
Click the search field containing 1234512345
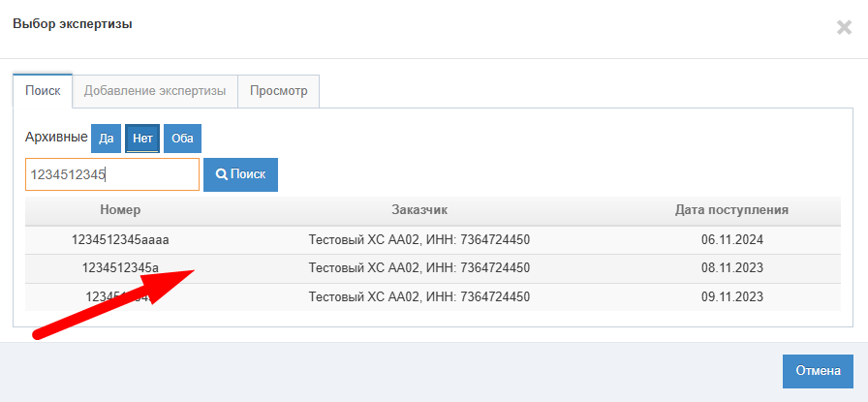pyautogui.click(x=111, y=174)
